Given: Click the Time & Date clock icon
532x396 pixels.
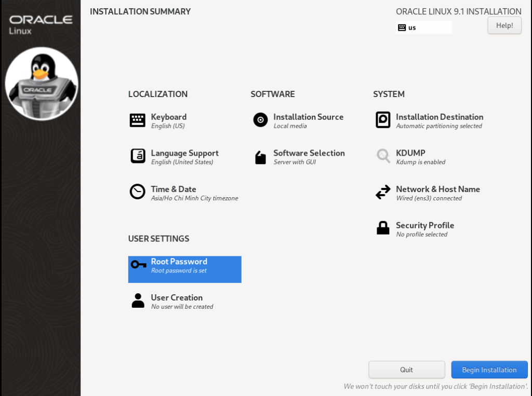Looking at the screenshot, I should [138, 192].
